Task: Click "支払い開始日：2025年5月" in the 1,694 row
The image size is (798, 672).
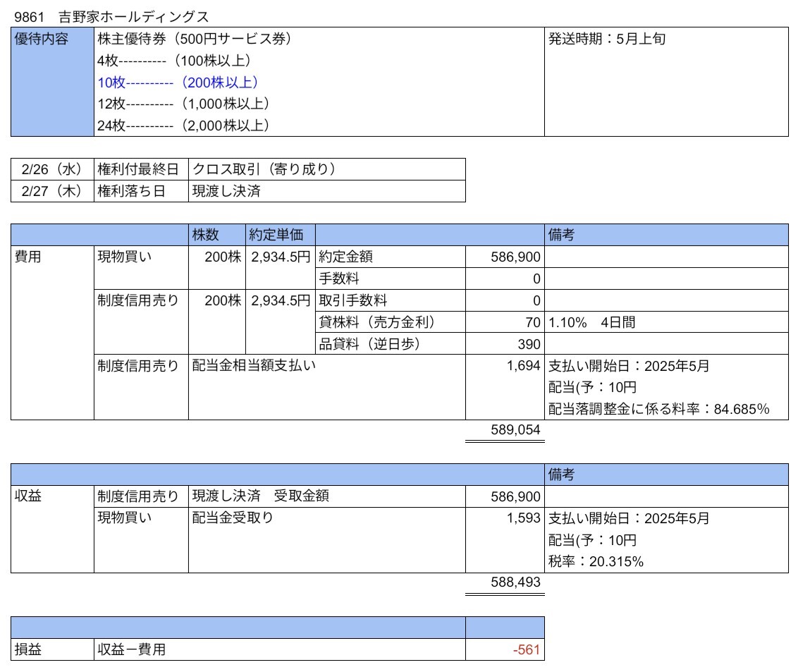Action: click(629, 365)
